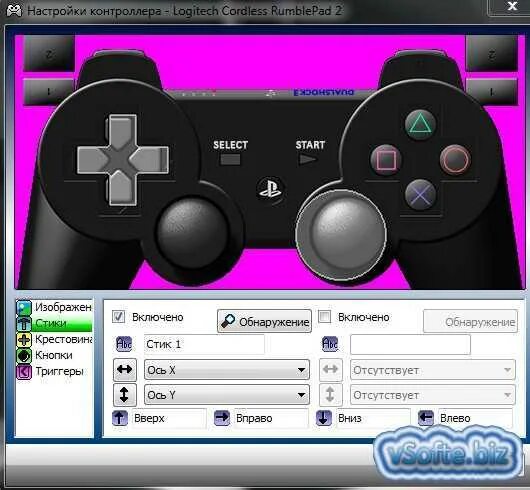Click the cross button on the gamepad image
This screenshot has width=530, height=490.
[x=420, y=194]
